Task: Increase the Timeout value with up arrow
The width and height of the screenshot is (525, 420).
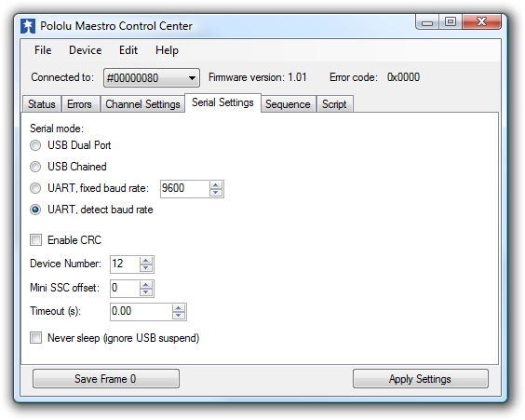Action: pos(179,308)
